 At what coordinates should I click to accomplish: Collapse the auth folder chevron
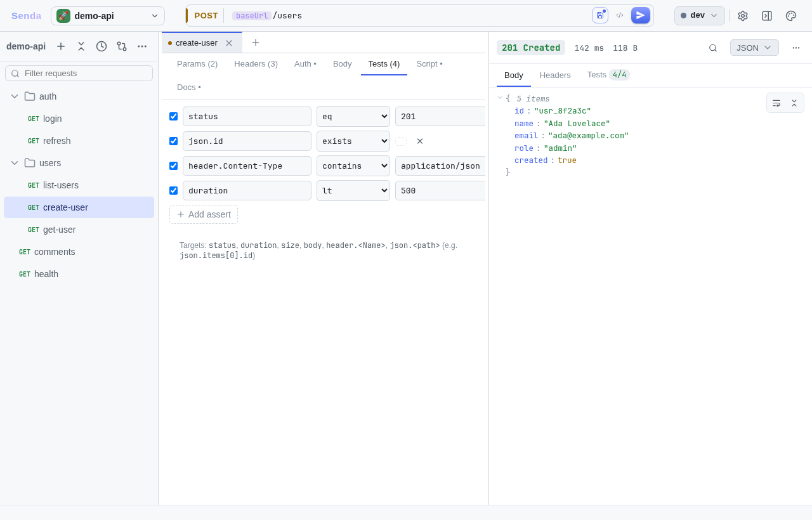15,96
